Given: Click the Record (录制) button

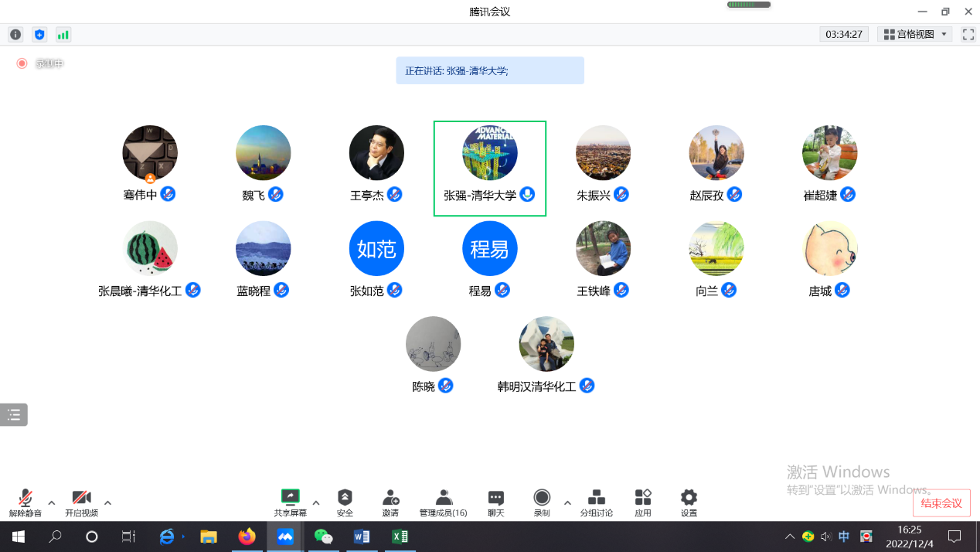Looking at the screenshot, I should [x=542, y=503].
